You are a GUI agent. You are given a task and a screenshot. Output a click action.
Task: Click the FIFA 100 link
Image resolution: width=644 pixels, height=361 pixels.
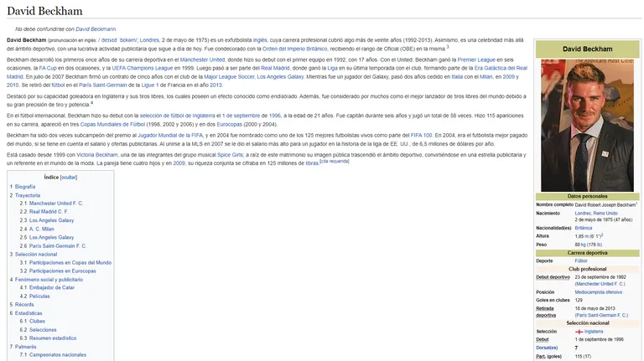click(421, 136)
